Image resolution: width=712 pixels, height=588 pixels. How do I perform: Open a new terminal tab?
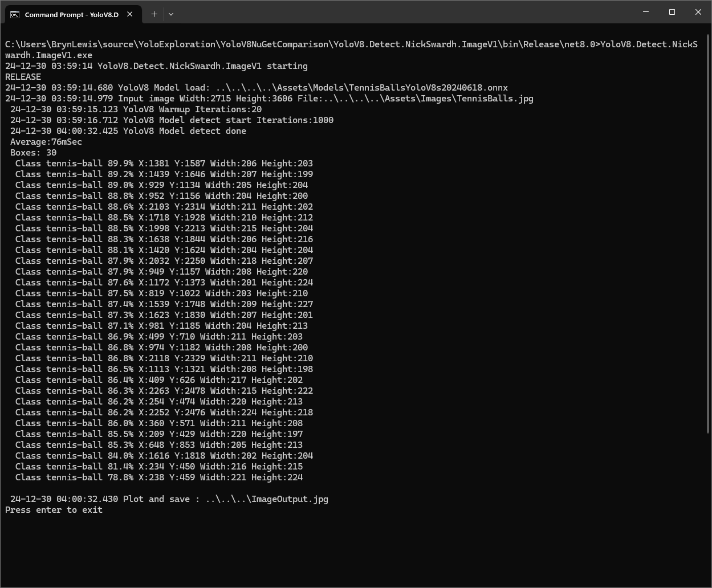[154, 14]
